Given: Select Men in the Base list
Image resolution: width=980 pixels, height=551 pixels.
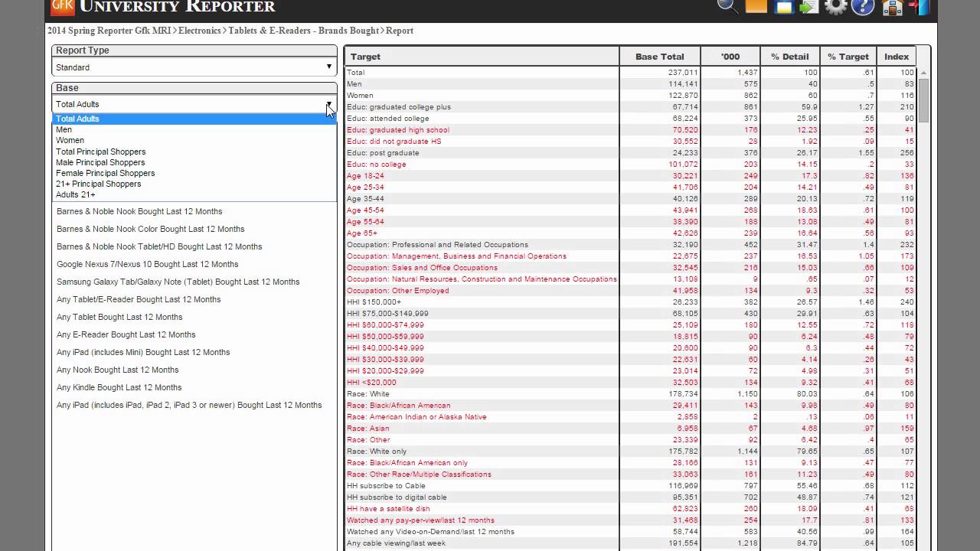Looking at the screenshot, I should [x=194, y=129].
